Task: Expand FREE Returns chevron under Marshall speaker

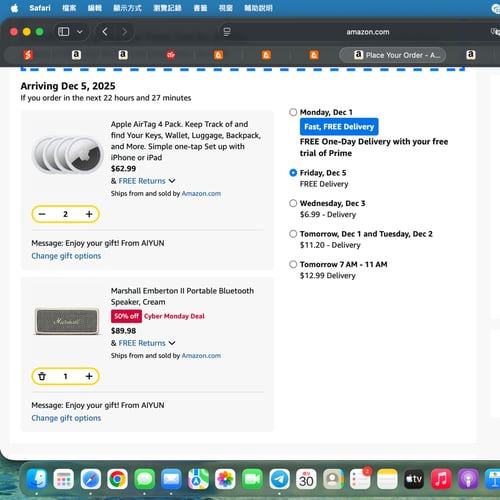Action: tap(172, 343)
